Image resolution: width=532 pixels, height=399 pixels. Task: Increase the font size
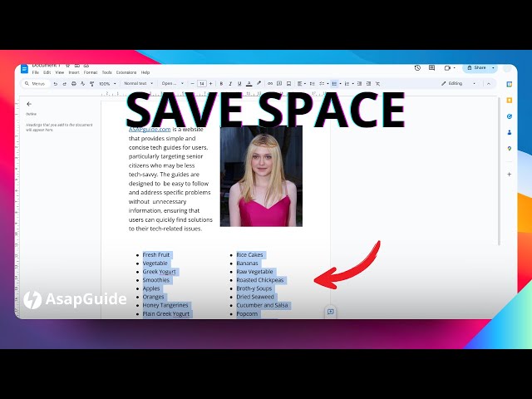coord(210,83)
